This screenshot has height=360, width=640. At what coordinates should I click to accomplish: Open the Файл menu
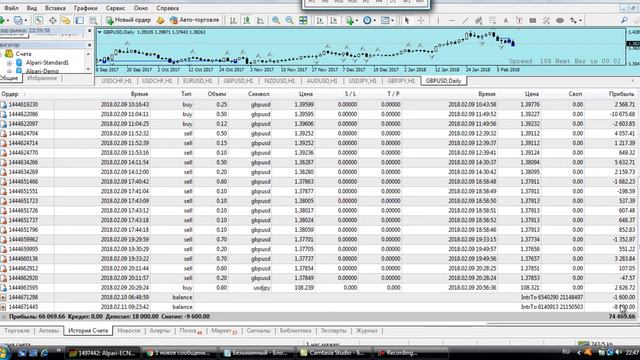pyautogui.click(x=11, y=8)
